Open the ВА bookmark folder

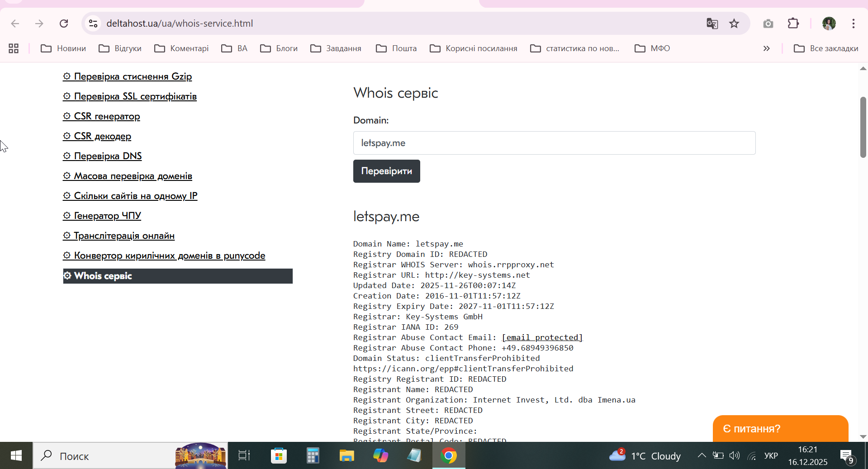[234, 48]
